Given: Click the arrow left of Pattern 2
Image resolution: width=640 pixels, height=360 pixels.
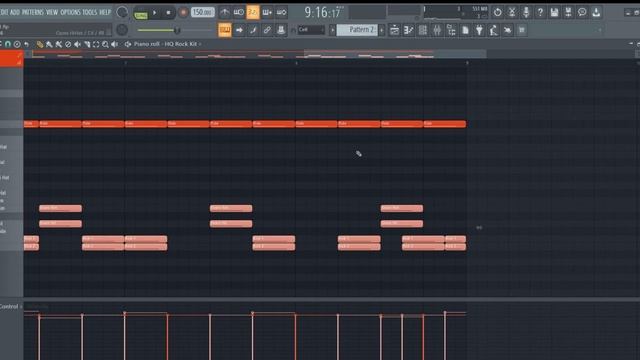Looking at the screenshot, I should [332, 30].
